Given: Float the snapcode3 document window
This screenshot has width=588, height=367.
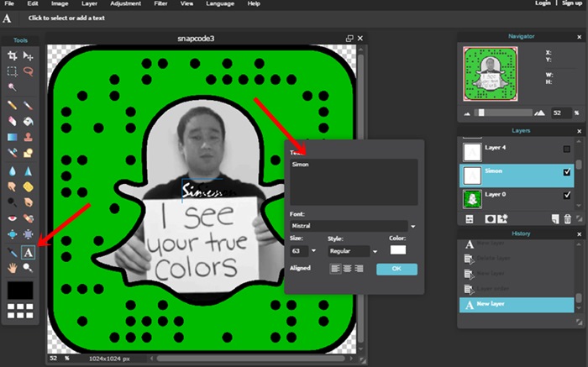Looking at the screenshot, I should pos(349,39).
